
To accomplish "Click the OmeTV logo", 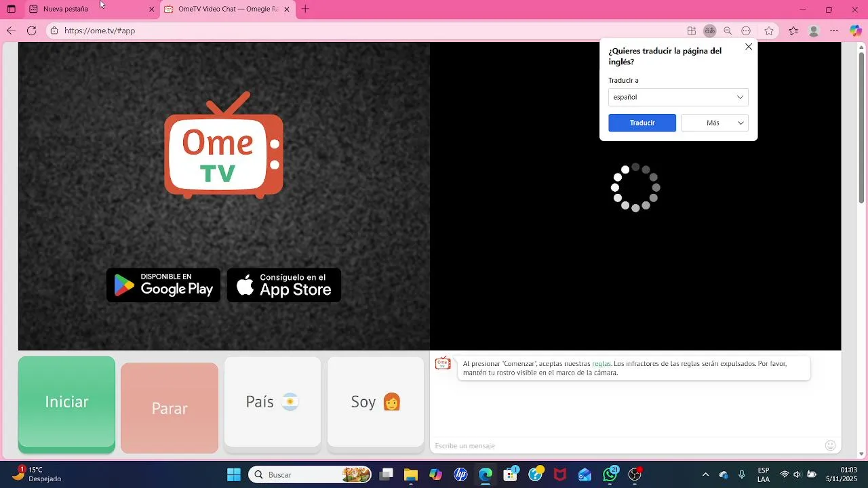I will point(223,145).
